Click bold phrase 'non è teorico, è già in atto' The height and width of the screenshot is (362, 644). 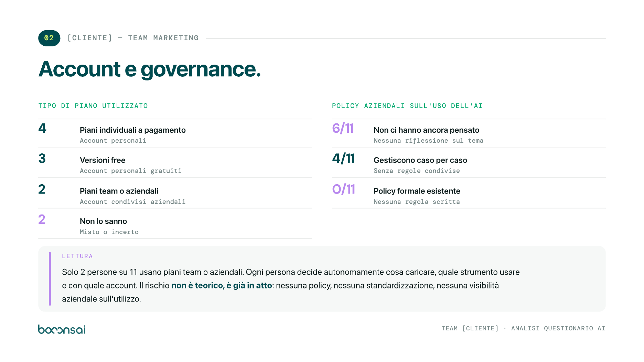(x=222, y=285)
